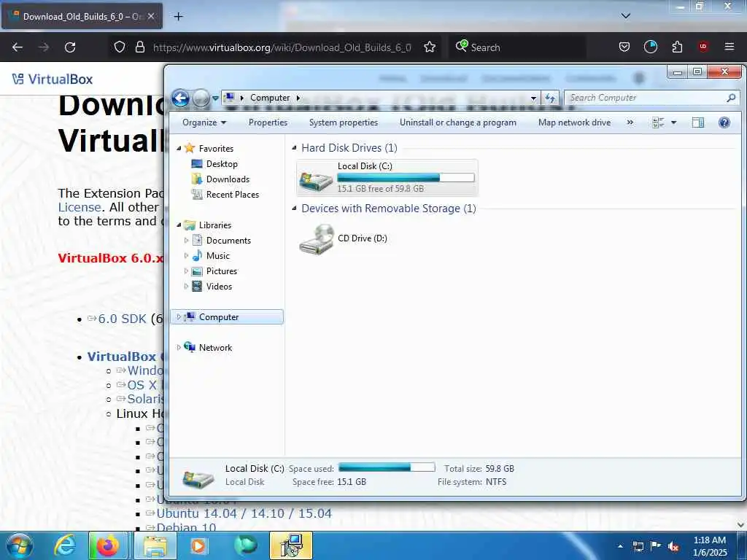Select the Music library
This screenshot has height=560, width=747.
(x=217, y=256)
